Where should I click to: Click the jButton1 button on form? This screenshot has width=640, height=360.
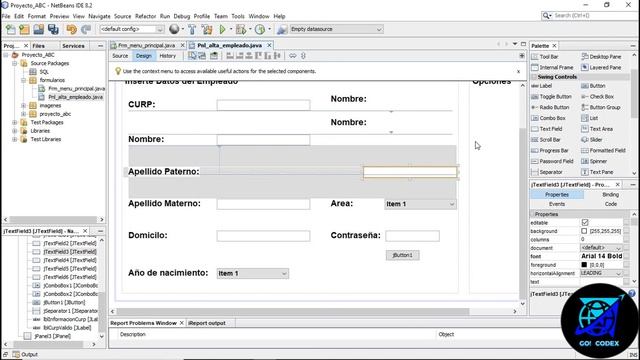point(402,255)
